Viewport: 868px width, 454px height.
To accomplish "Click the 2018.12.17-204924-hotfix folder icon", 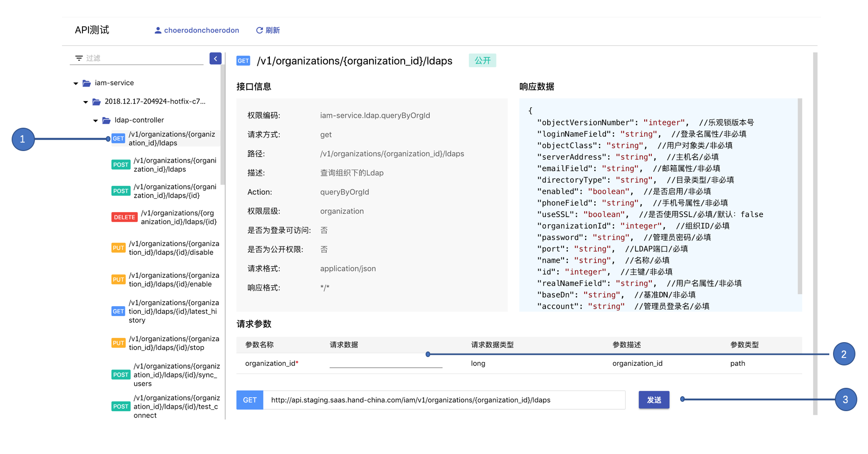I will point(96,102).
